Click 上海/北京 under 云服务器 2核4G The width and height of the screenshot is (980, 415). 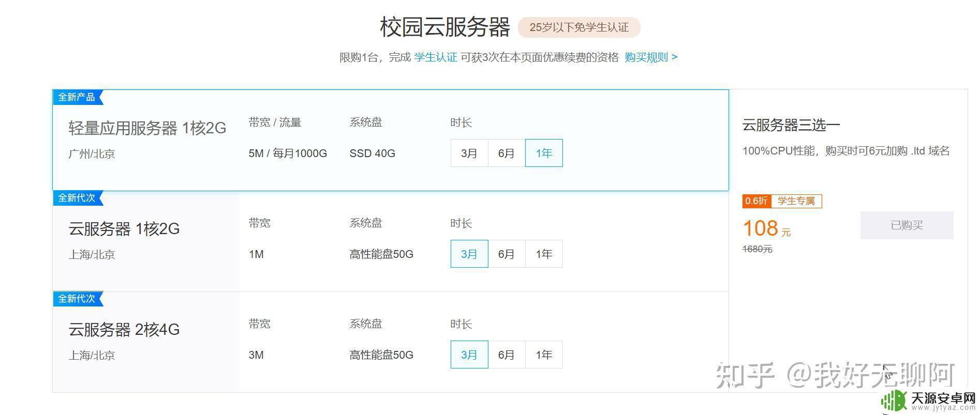(x=92, y=356)
